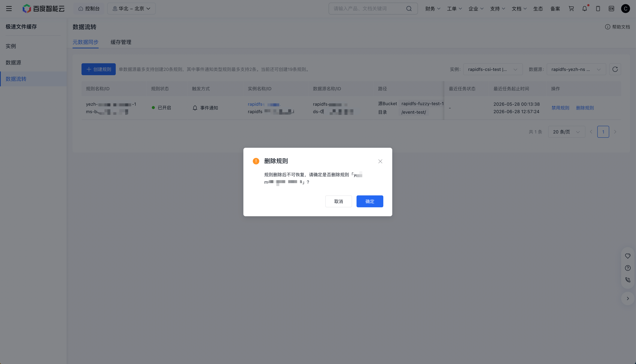Select 数据流转 in the sidebar
636x364 pixels.
[33, 79]
